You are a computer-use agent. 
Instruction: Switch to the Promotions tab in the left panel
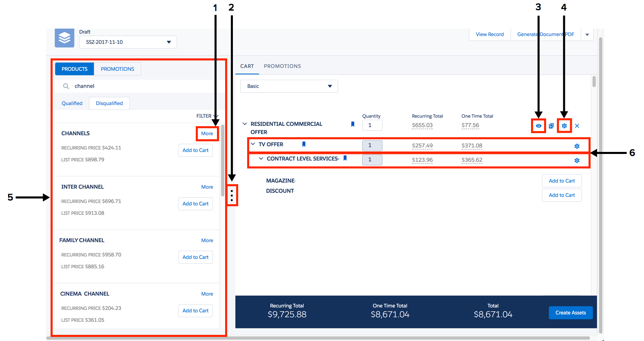point(117,69)
